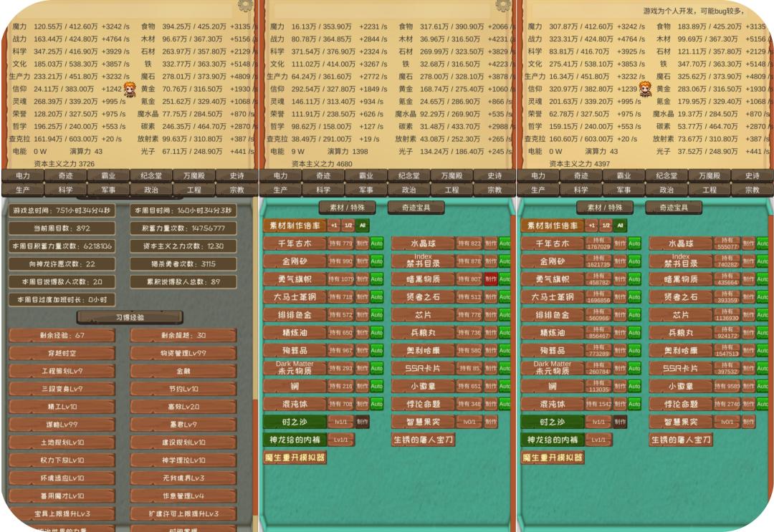Select the 素材 / 特殊 sub-tab in the middle panel
This screenshot has width=774, height=532.
pos(347,208)
